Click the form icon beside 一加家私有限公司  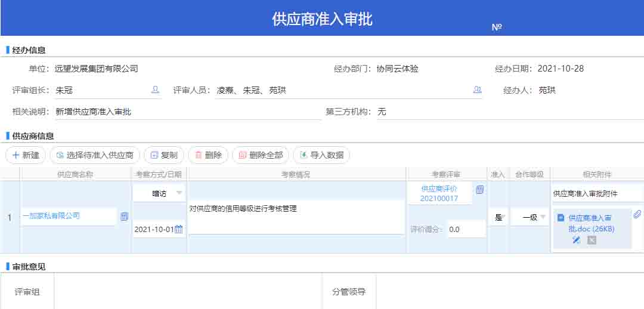[x=125, y=217]
